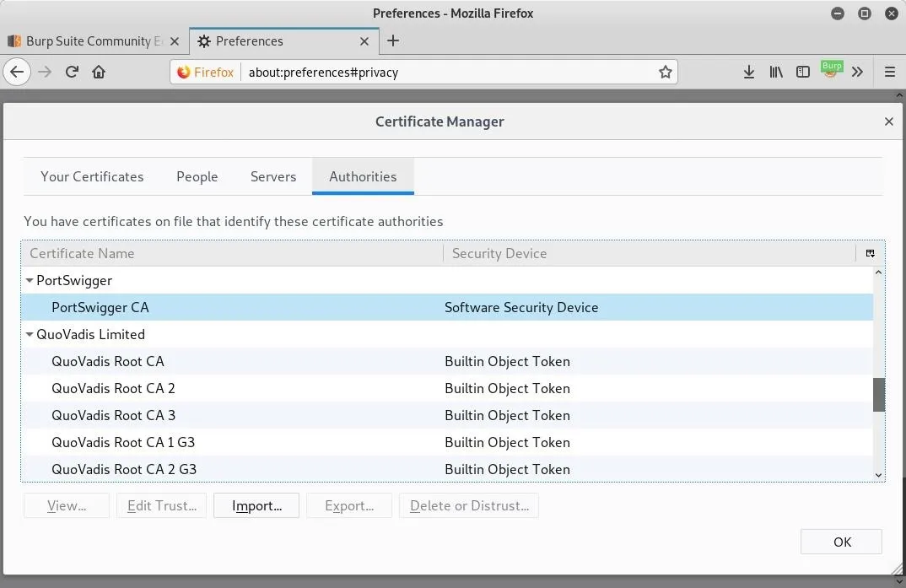The width and height of the screenshot is (906, 588).
Task: Click the Export... button
Action: (349, 505)
